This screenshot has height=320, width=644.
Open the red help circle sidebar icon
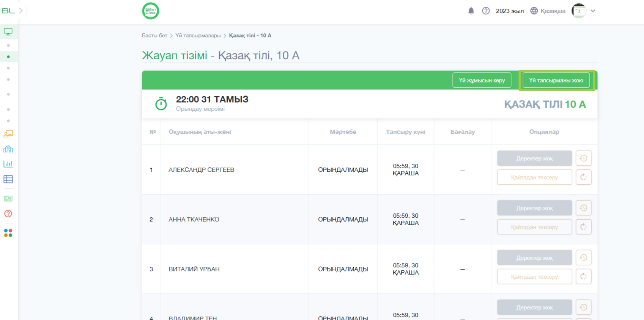(8, 213)
